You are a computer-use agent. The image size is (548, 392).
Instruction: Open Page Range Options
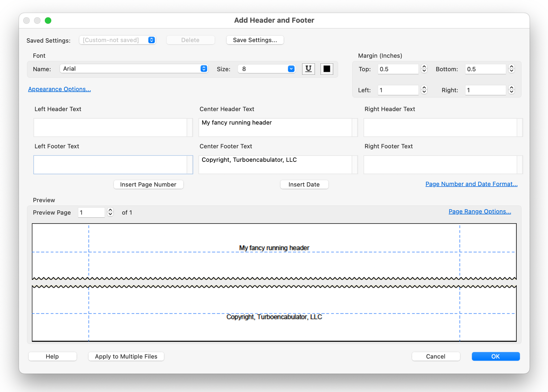(479, 211)
